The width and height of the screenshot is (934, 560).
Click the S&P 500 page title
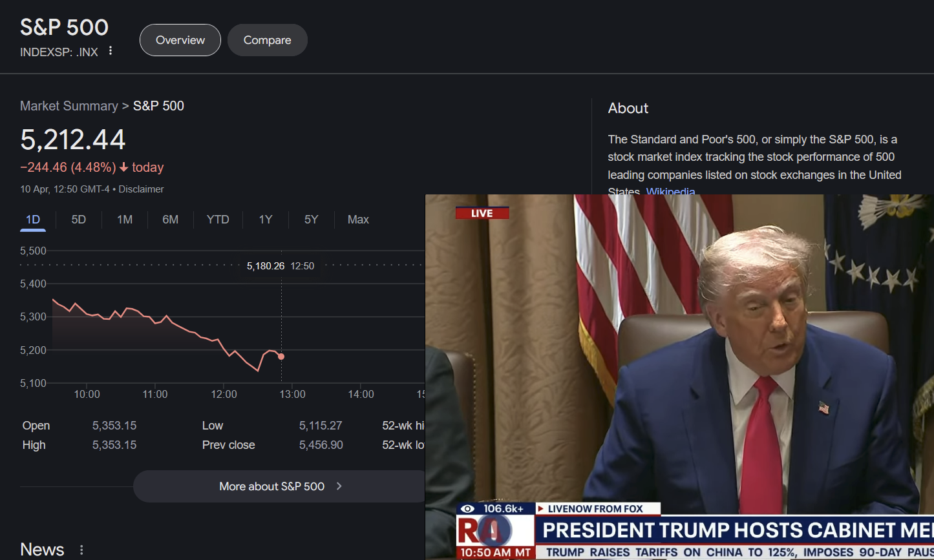coord(64,27)
